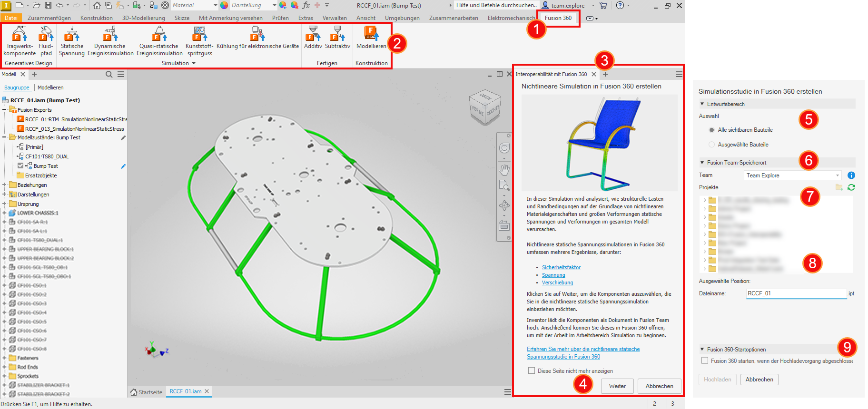Launch Tragwerkskomponente generative design tool

point(20,41)
